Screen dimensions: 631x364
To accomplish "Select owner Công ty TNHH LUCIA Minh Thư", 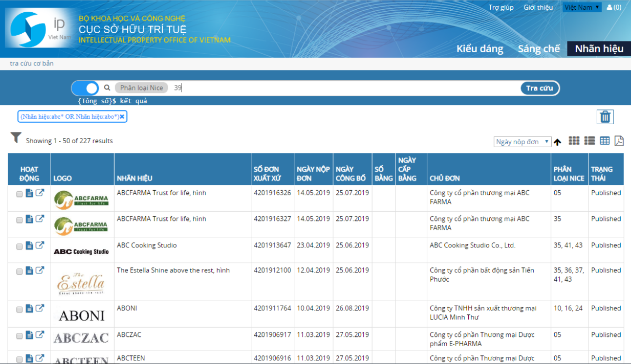I will (483, 313).
